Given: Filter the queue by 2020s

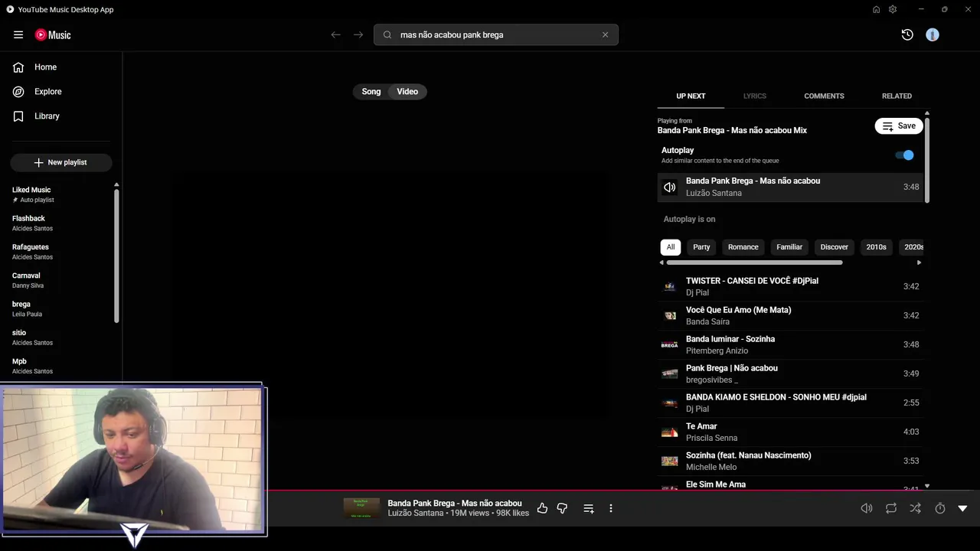Looking at the screenshot, I should tap(911, 247).
